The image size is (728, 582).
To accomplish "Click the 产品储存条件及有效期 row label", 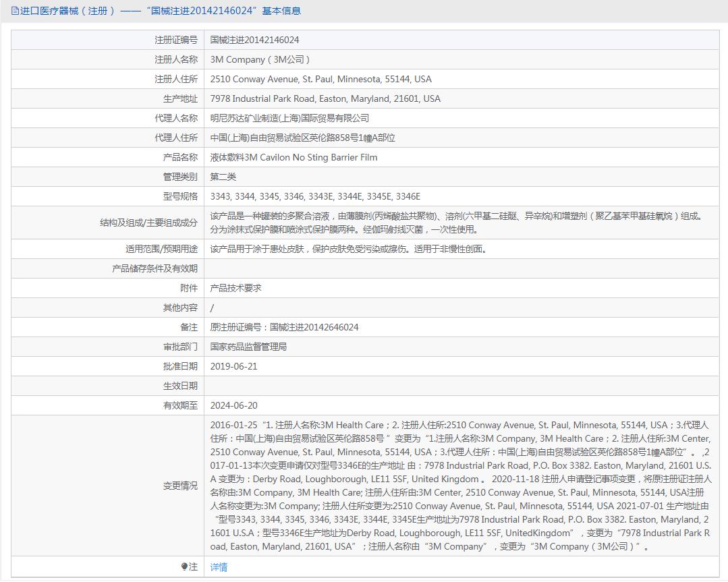I will click(155, 268).
